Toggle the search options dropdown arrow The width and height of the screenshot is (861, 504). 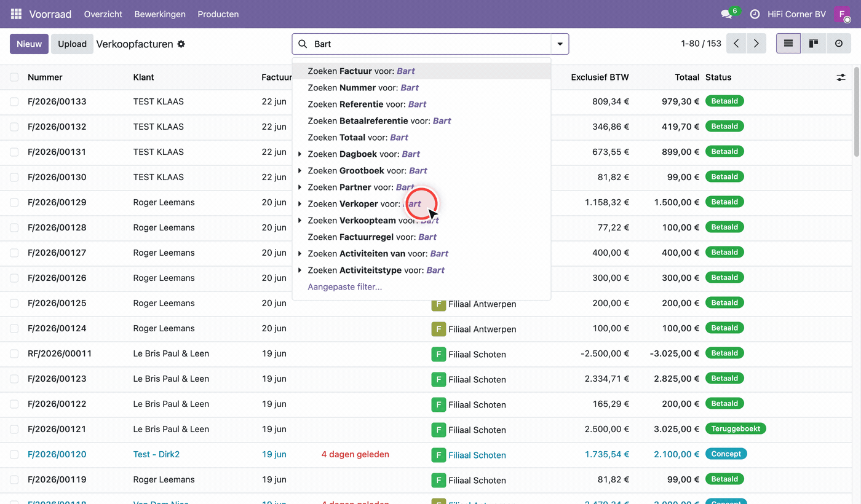pos(560,44)
